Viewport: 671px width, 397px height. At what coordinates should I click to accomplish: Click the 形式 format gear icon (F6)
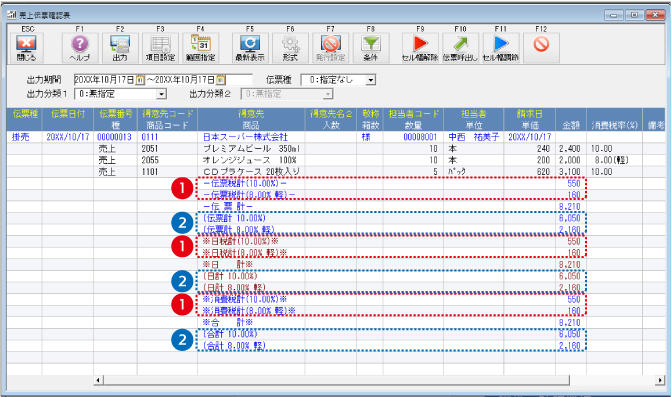point(291,48)
